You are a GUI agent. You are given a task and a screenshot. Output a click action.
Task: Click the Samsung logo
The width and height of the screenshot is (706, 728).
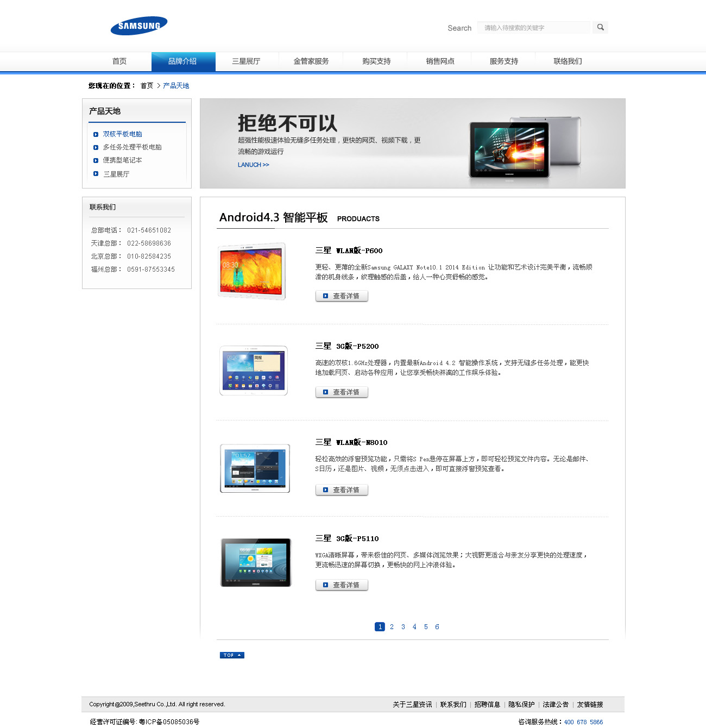(139, 26)
